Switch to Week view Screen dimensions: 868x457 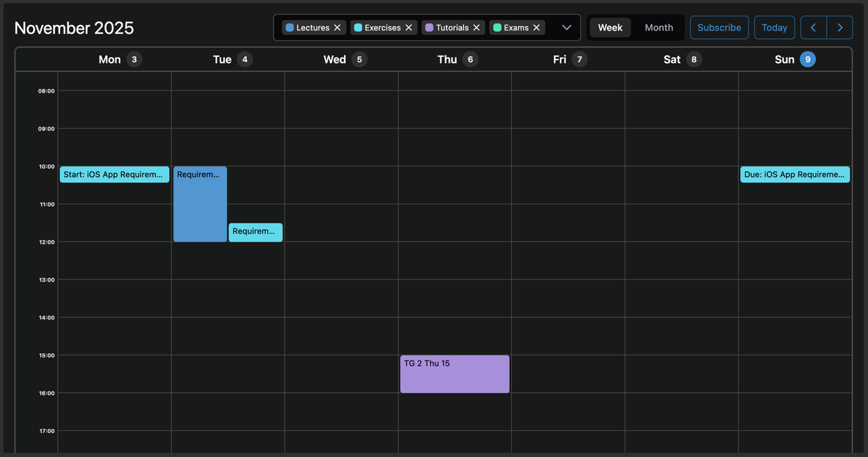(x=610, y=28)
